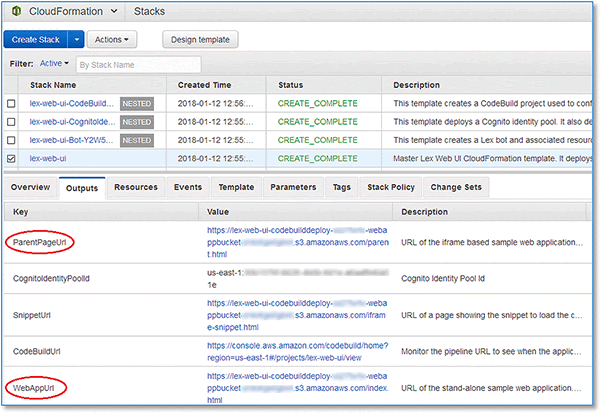Switch to the Resources tab
Screen dimensions: 600x415
click(x=136, y=187)
